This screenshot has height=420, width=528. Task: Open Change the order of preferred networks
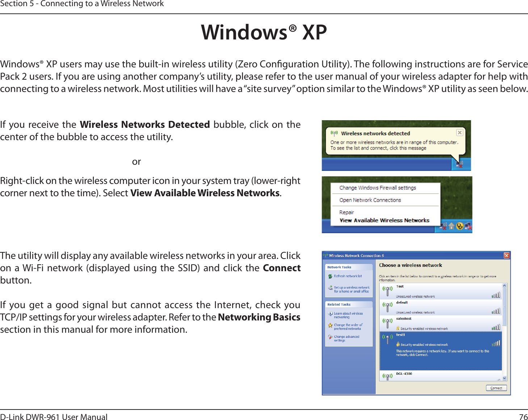click(x=348, y=327)
